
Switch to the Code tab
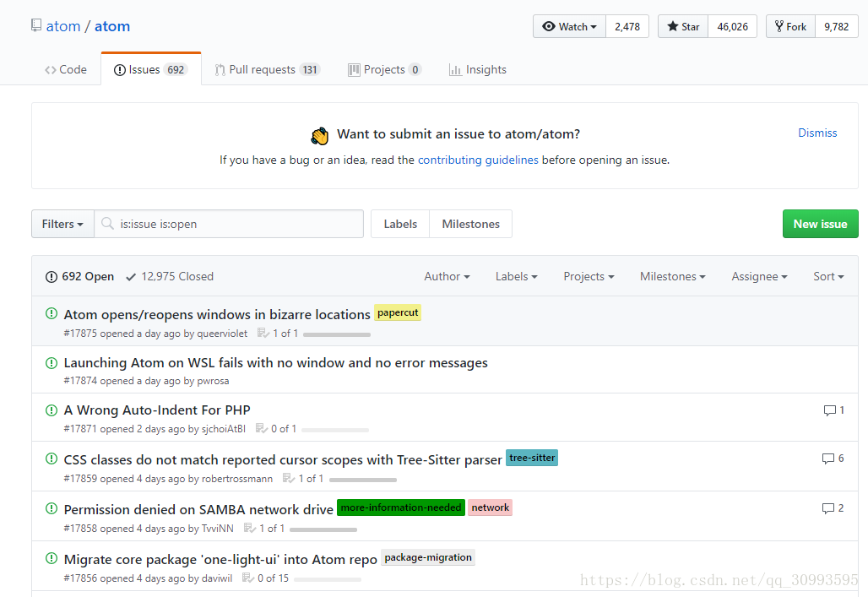coord(66,70)
